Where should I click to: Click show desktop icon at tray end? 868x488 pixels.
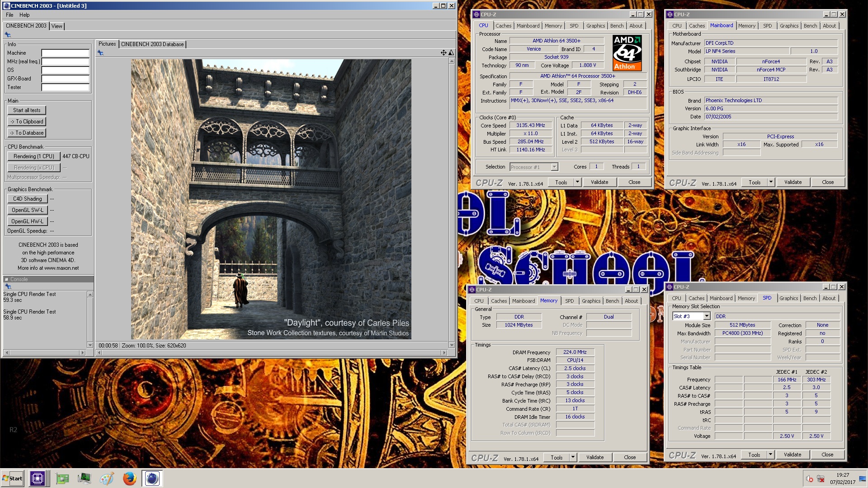coord(863,479)
